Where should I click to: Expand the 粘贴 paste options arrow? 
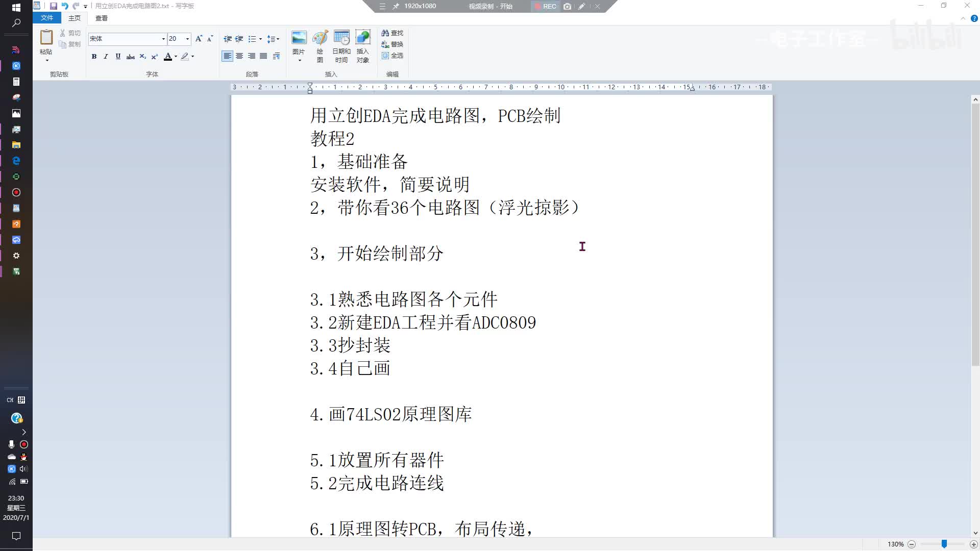pyautogui.click(x=46, y=61)
